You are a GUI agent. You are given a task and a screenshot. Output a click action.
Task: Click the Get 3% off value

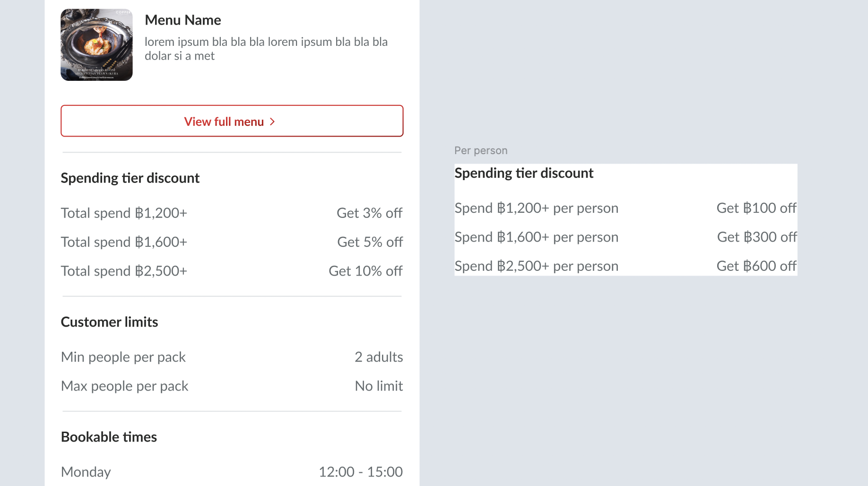click(369, 213)
